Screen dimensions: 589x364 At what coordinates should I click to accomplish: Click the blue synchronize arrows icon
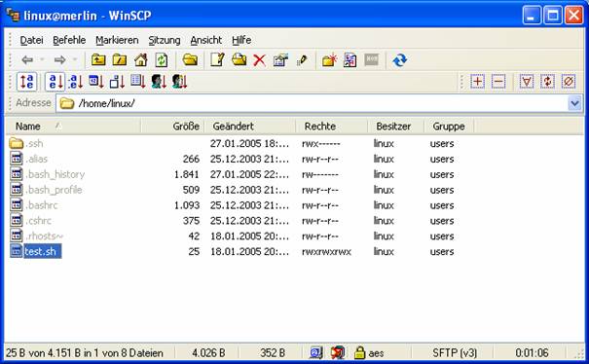(400, 60)
